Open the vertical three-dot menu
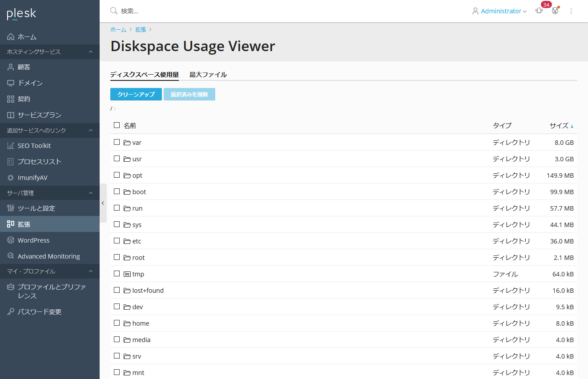Image resolution: width=588 pixels, height=379 pixels. [571, 11]
